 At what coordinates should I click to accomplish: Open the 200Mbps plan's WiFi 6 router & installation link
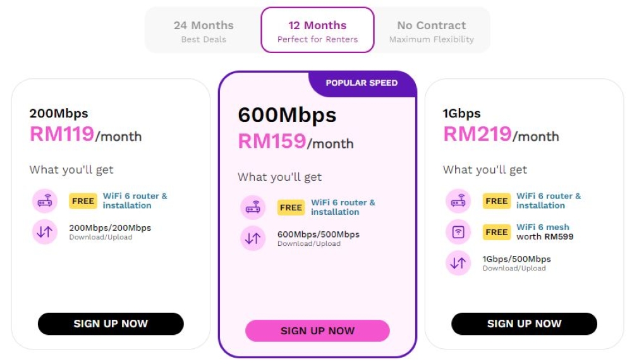135,200
